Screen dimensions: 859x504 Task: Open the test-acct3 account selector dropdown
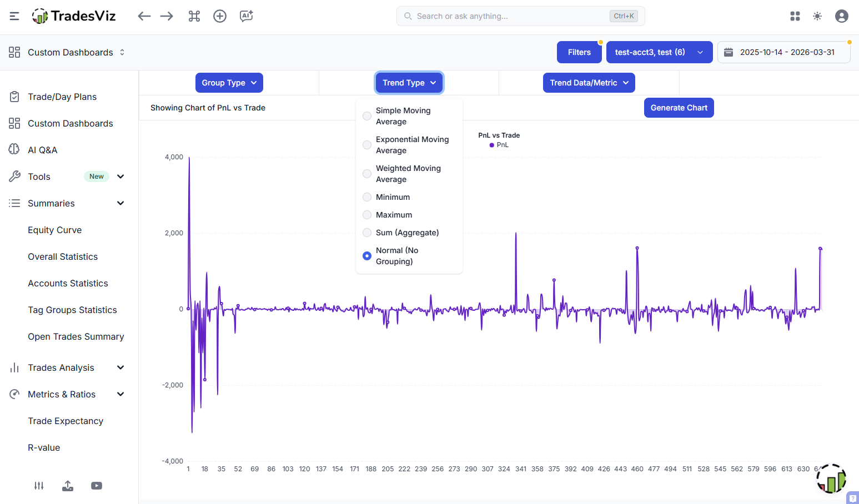[x=659, y=52]
